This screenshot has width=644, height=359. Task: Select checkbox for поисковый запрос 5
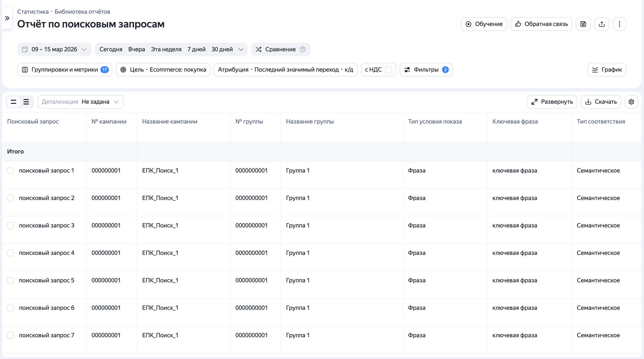click(11, 280)
